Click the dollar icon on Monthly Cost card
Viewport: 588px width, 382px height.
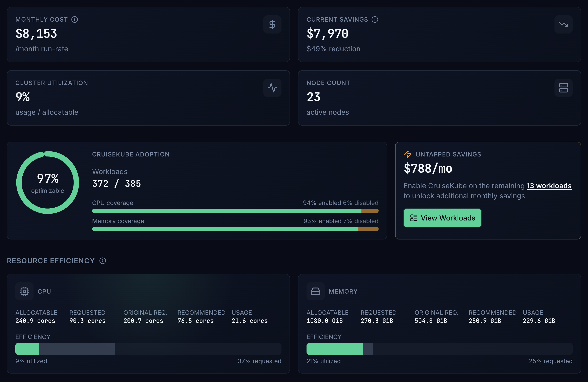pos(273,24)
